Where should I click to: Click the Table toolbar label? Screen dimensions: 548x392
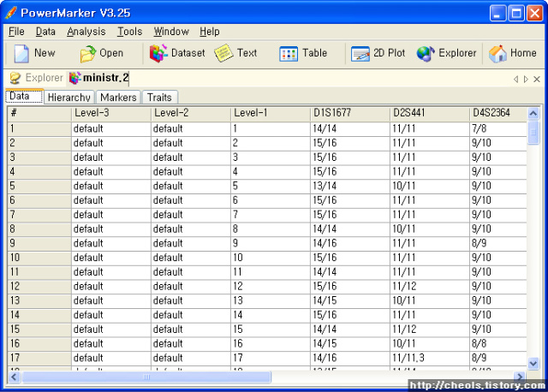(314, 53)
